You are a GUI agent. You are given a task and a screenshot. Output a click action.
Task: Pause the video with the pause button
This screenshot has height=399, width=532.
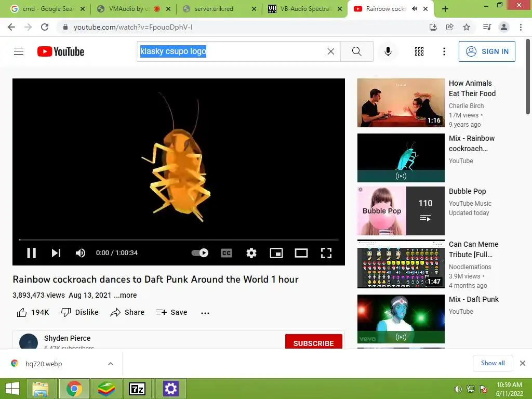pos(32,253)
